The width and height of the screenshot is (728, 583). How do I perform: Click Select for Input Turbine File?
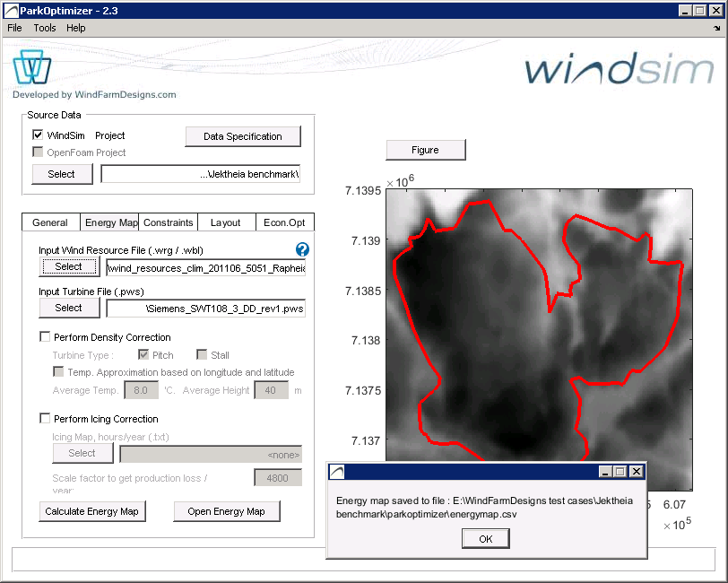pos(69,308)
